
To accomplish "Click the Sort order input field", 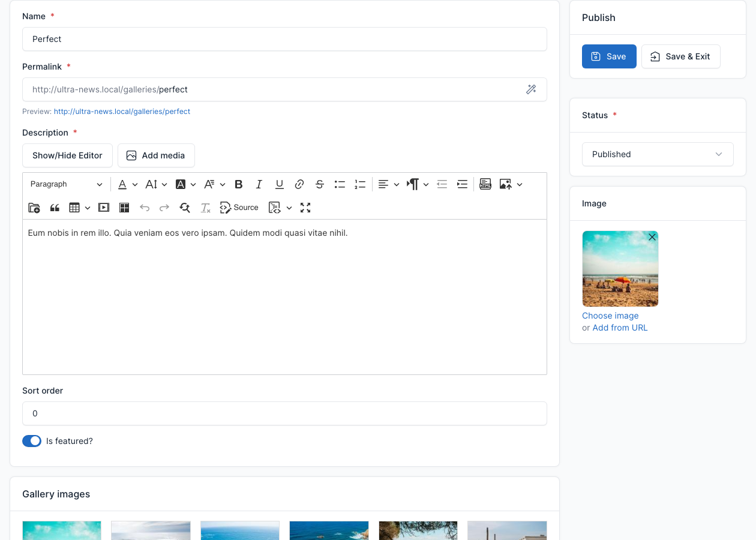I will [x=284, y=413].
